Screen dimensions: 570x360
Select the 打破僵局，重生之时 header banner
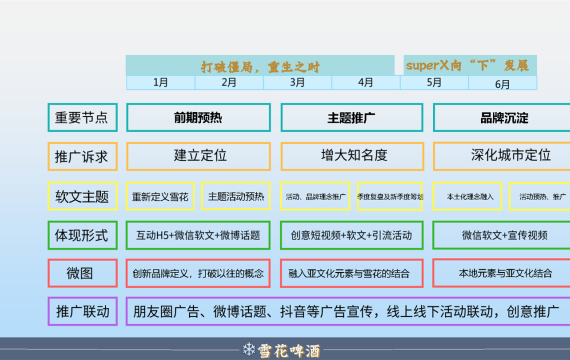pos(260,65)
